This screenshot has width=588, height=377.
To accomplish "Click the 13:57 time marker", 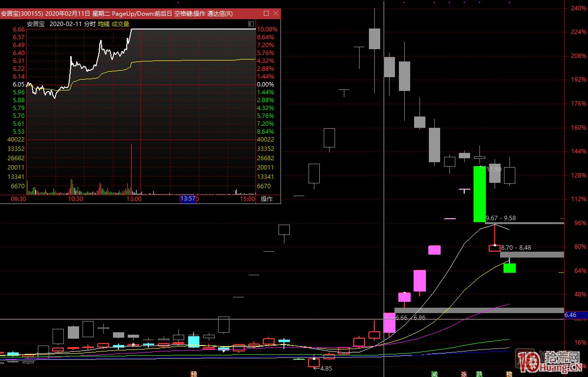I will tap(188, 199).
